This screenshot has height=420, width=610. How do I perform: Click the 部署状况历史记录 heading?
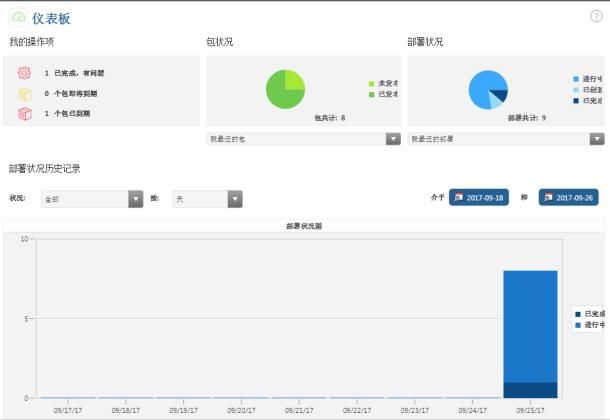pos(45,168)
